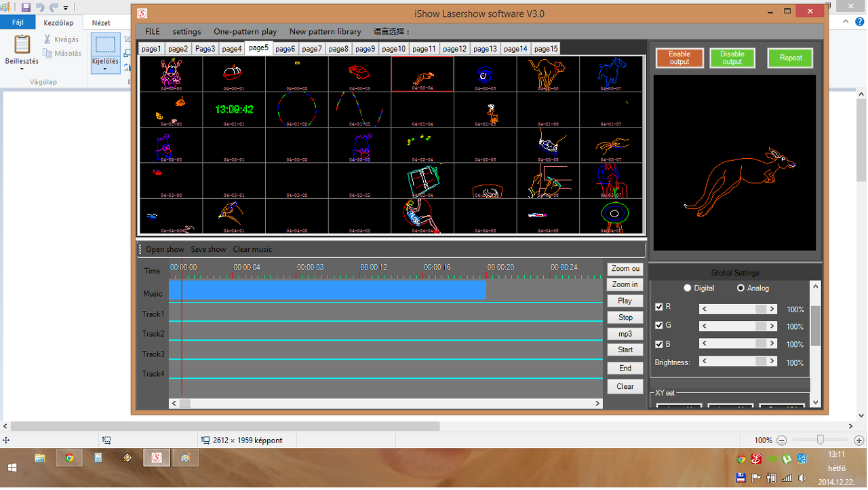868x490 pixels.
Task: Open Chrome from the Windows taskbar
Action: pyautogui.click(x=68, y=458)
